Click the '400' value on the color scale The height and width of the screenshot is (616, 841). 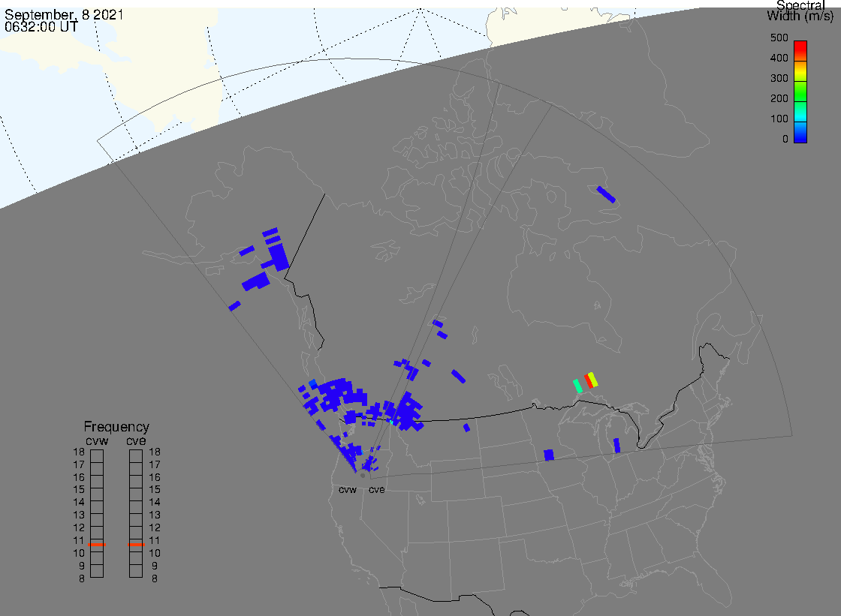779,58
